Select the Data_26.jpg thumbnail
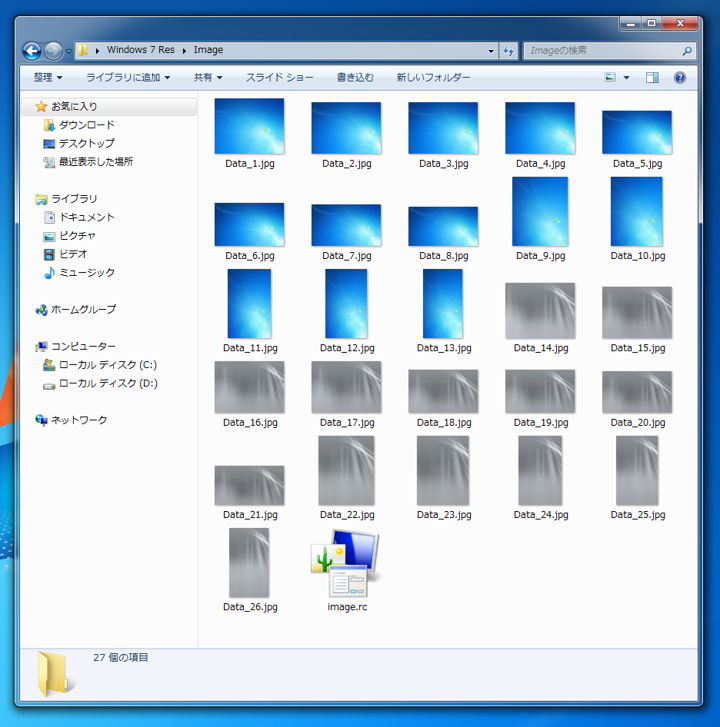This screenshot has width=720, height=727. [x=249, y=563]
